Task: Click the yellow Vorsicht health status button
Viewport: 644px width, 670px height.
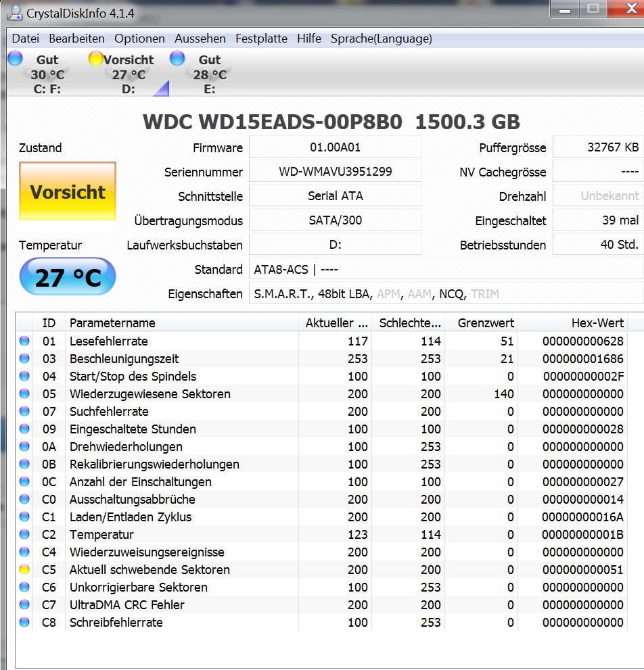Action: click(68, 191)
